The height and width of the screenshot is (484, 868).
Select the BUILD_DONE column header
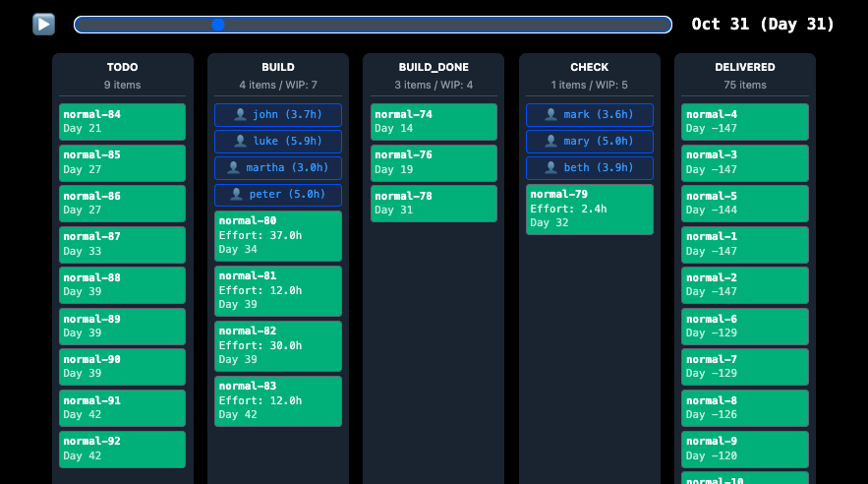click(x=434, y=67)
